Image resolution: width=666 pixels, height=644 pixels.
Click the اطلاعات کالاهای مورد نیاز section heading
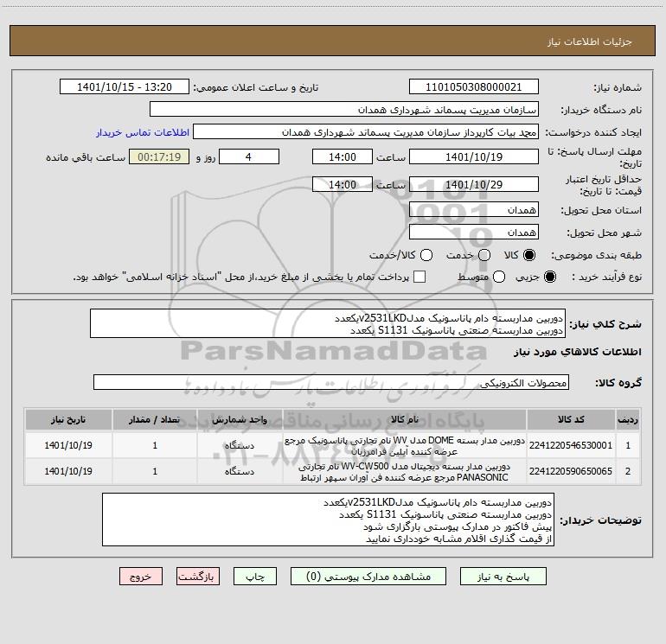click(x=578, y=352)
